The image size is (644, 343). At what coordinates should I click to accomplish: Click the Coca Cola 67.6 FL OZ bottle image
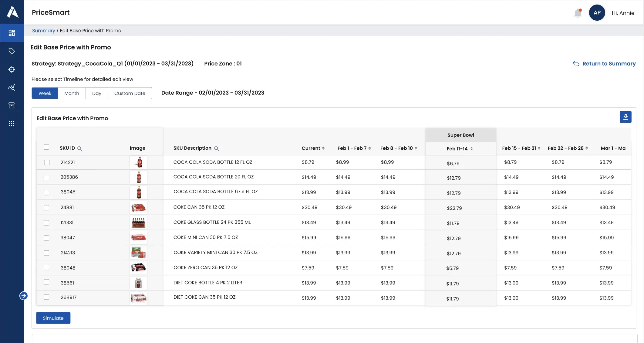point(139,192)
